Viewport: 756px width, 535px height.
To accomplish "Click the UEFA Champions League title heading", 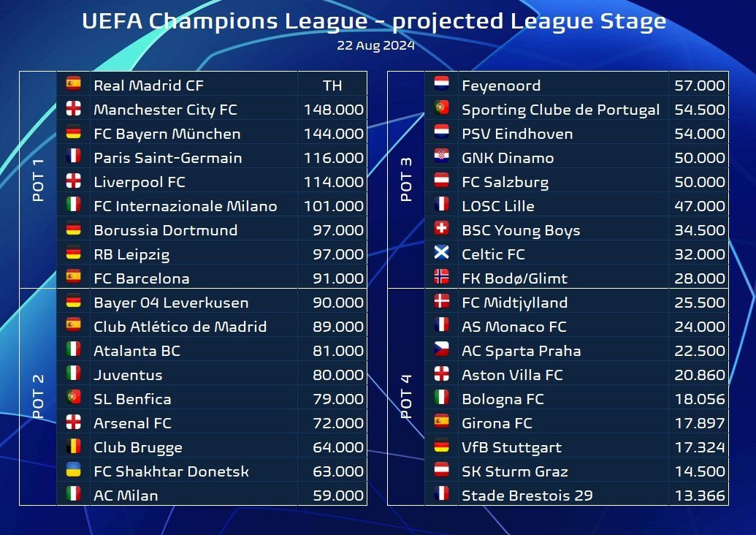I will [374, 21].
